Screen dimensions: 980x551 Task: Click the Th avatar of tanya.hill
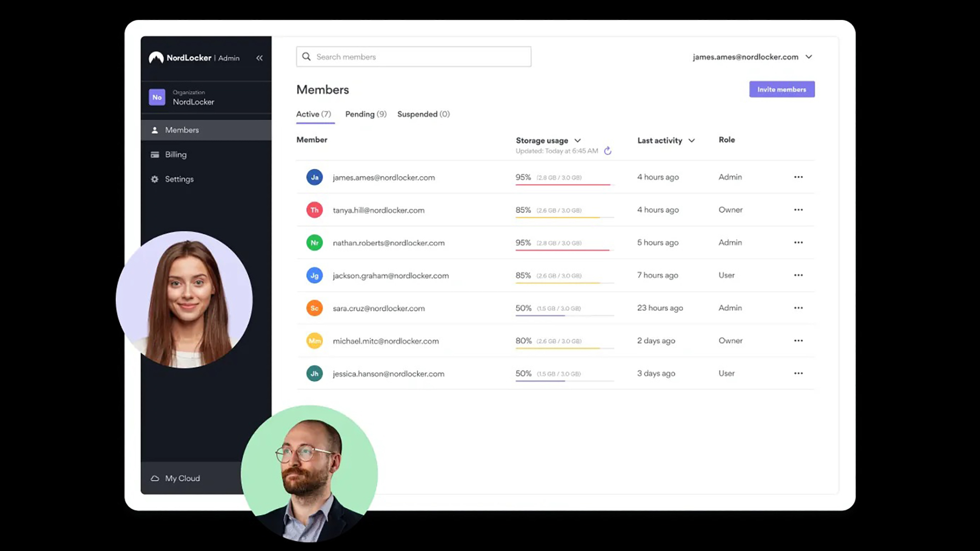[314, 210]
